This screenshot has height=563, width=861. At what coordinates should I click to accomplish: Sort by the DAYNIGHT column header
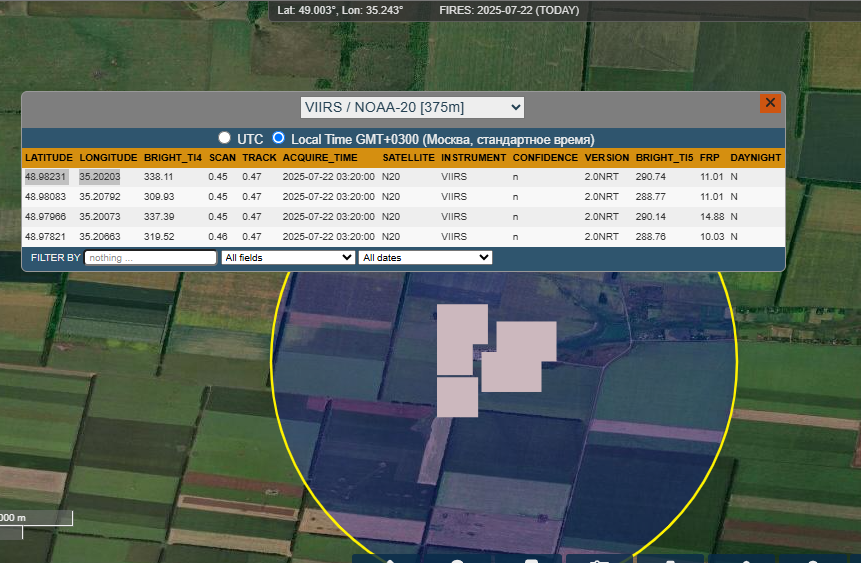pos(756,158)
